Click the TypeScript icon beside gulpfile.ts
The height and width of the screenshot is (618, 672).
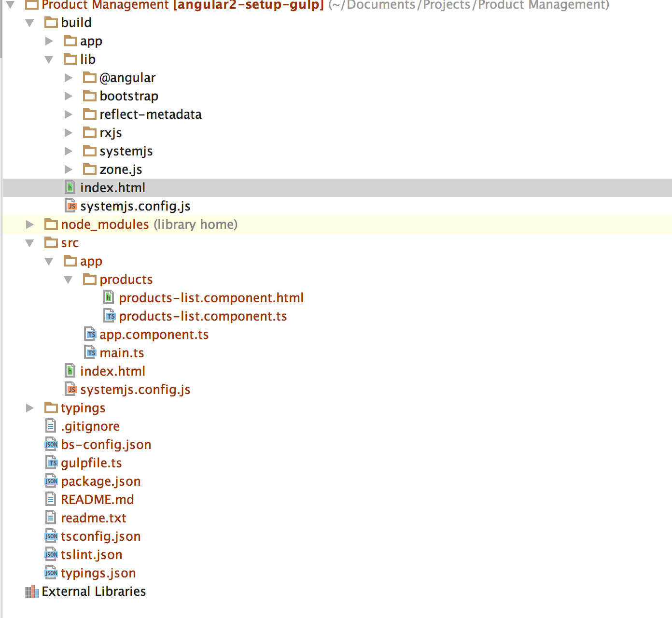(51, 463)
